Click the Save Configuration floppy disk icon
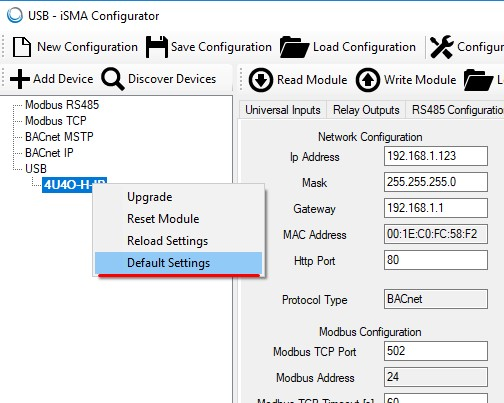This screenshot has height=403, width=504. (x=157, y=47)
